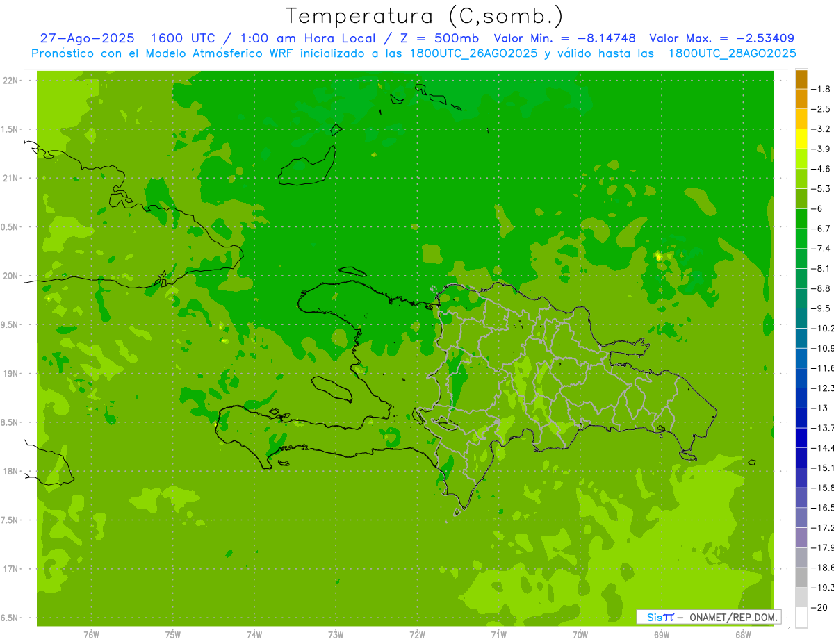The image size is (834, 644).
Task: Click the 70W longitude label
Action: click(580, 635)
